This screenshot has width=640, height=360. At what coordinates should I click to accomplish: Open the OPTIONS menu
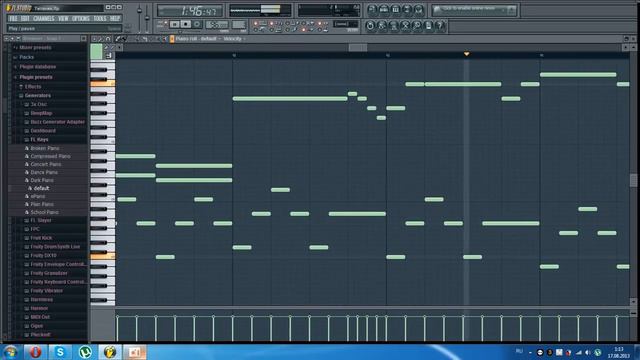coord(81,19)
